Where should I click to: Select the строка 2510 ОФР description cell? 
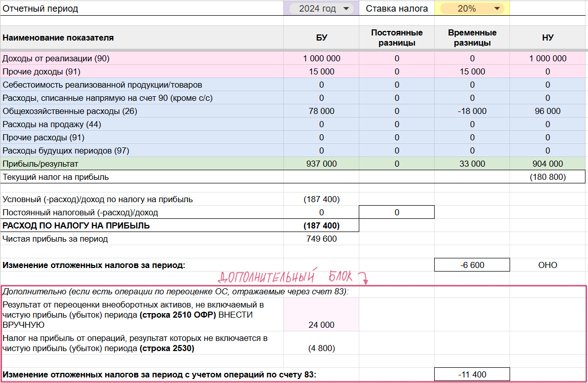point(142,315)
